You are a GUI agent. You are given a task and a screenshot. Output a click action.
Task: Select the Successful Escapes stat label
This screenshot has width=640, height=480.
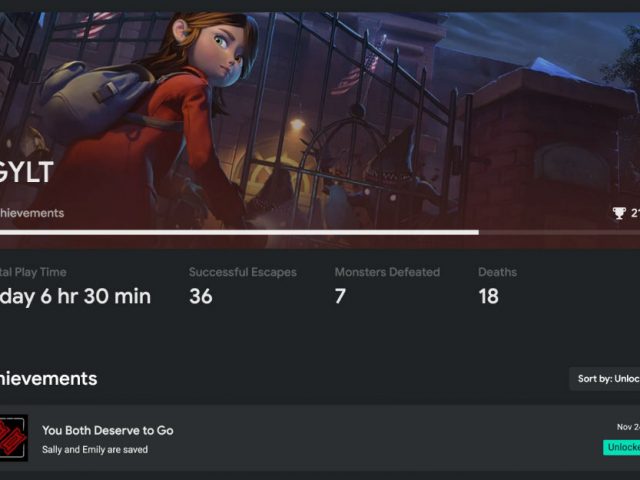pyautogui.click(x=242, y=272)
